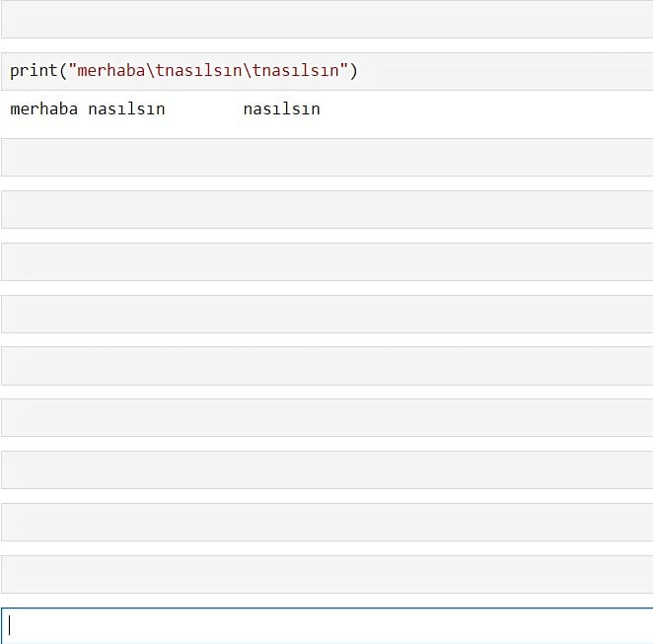
Task: Click the word merhaba in the output
Action: click(43, 108)
